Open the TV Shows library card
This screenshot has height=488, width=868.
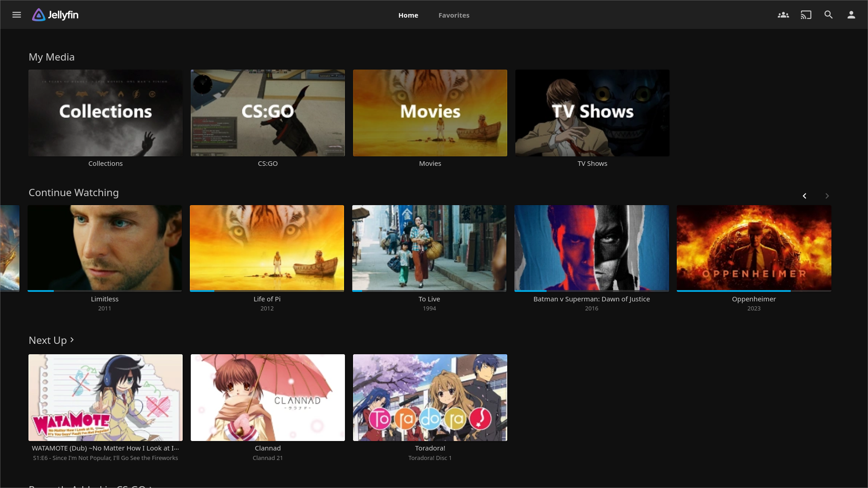coord(592,113)
